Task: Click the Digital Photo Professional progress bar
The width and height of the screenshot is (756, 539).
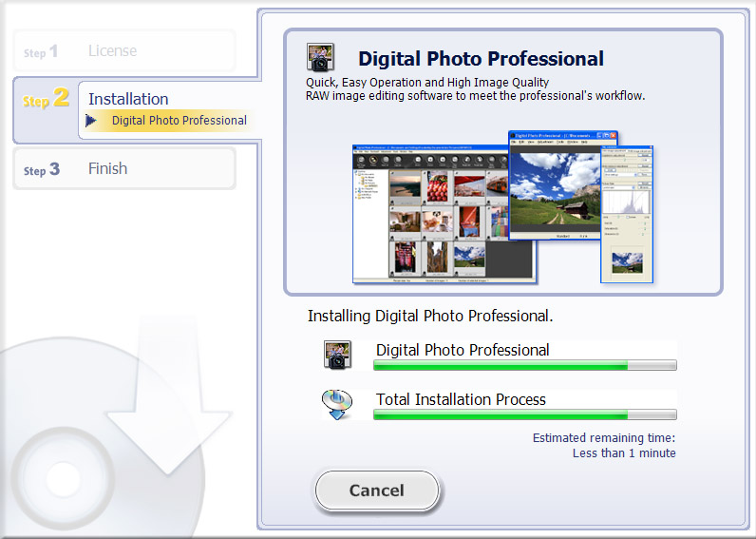Action: [x=524, y=365]
